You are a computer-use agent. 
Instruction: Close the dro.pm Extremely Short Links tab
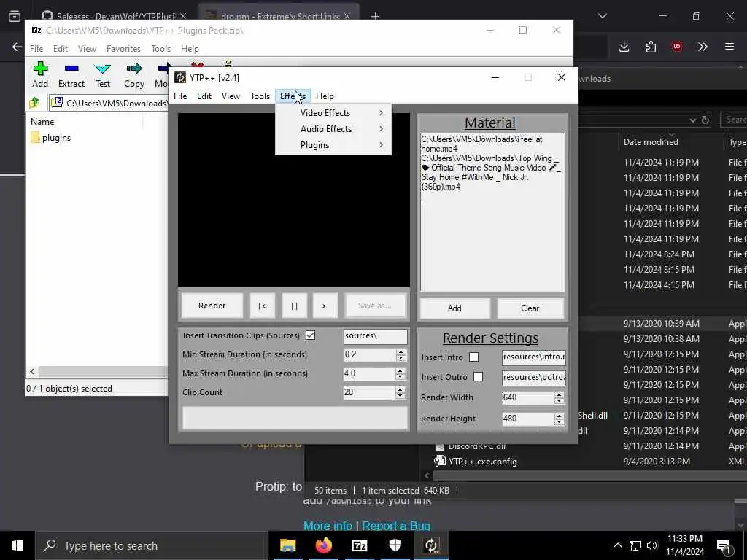347,16
